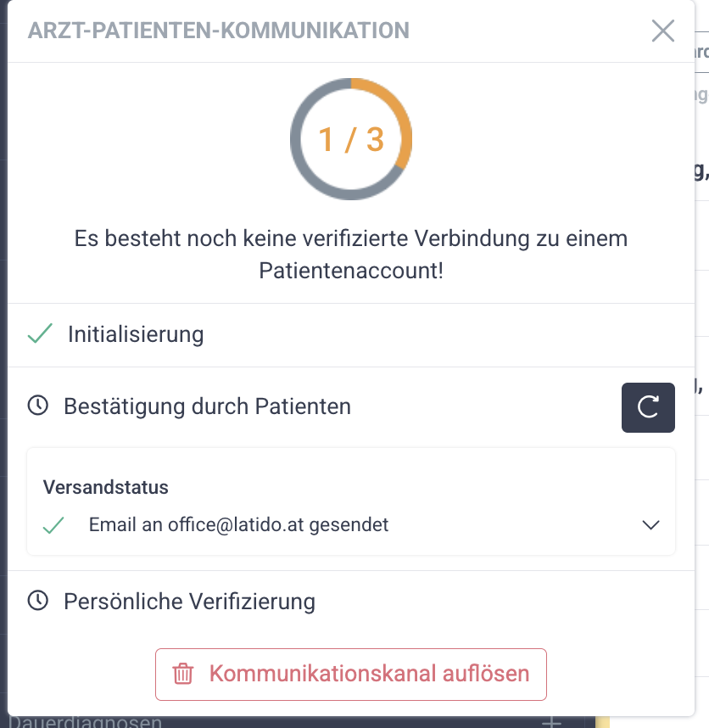Click the Dauerdiagnosen section label behind the dialog
709x728 pixels.
click(85, 723)
